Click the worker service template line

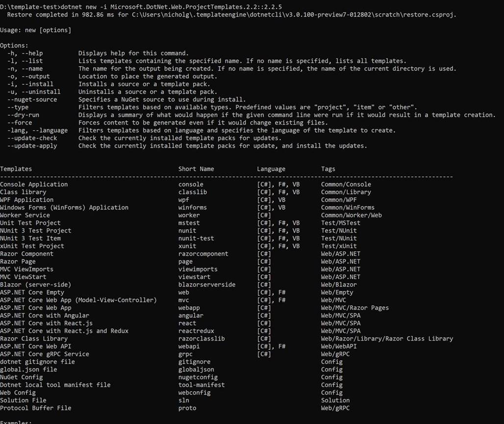tap(25, 215)
